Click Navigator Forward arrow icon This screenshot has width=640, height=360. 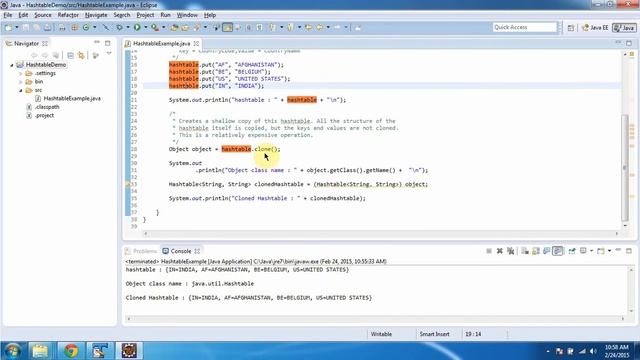(x=44, y=55)
